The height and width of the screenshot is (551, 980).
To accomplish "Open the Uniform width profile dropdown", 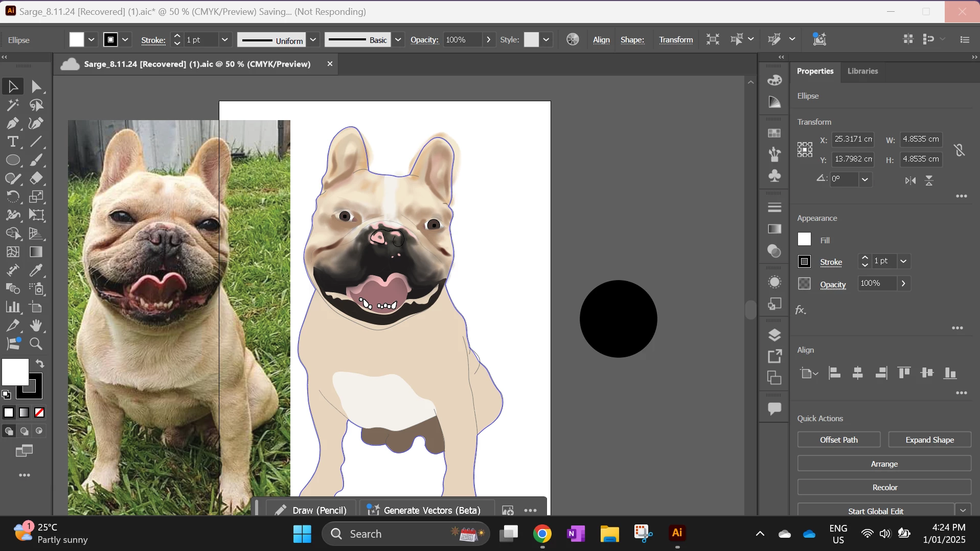I will [x=313, y=40].
